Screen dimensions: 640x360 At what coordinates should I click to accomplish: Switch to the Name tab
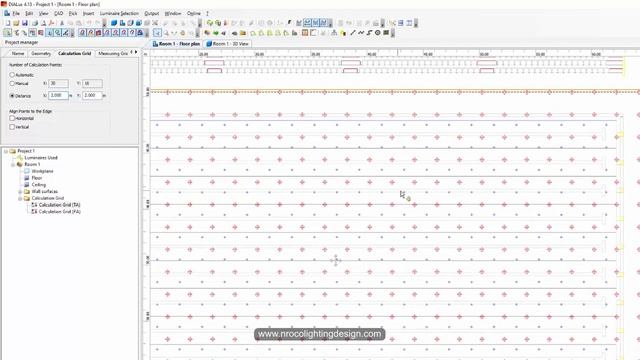[x=18, y=53]
